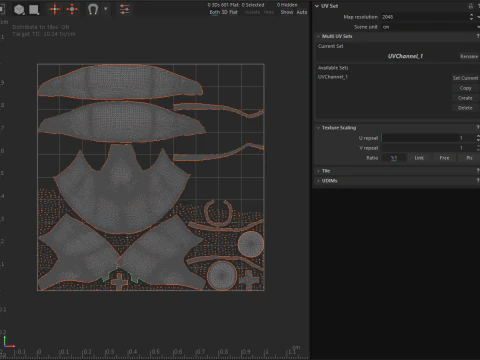The height and width of the screenshot is (360, 480).
Task: Select the Free ratio option
Action: (444, 158)
